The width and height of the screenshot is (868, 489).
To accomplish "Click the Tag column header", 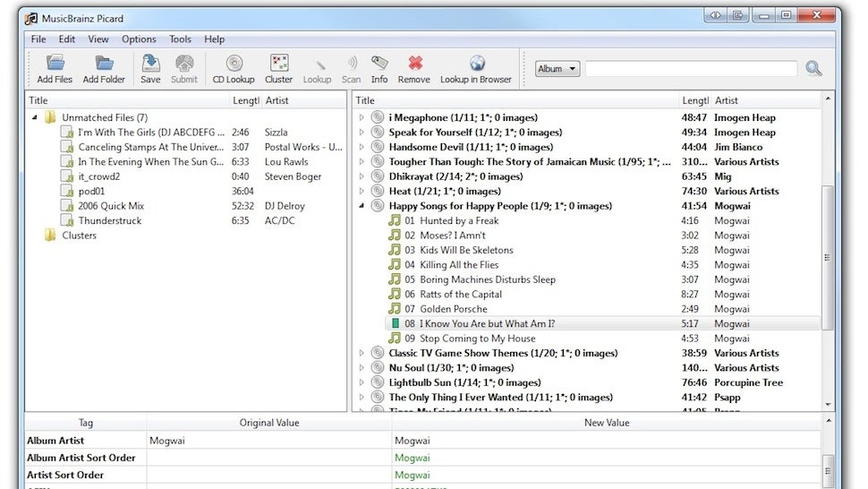I will coord(86,423).
